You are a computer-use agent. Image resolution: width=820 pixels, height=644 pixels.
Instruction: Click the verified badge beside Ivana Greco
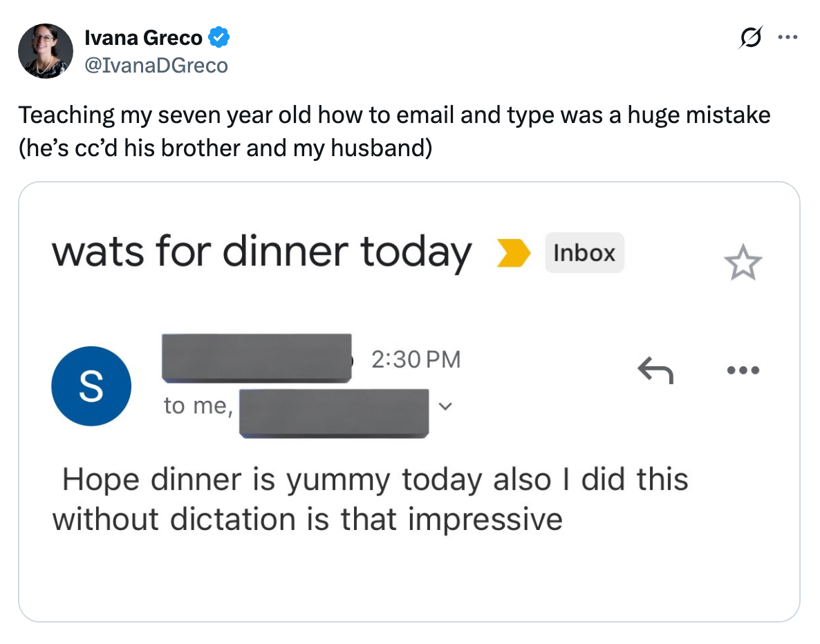pos(219,37)
